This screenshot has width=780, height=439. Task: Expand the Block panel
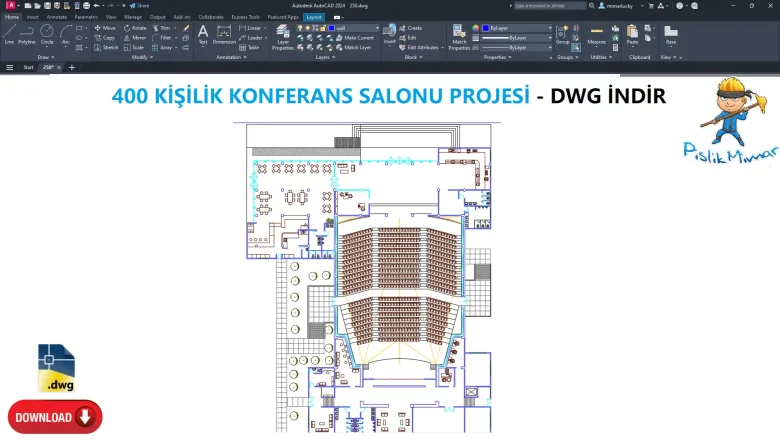tap(413, 57)
